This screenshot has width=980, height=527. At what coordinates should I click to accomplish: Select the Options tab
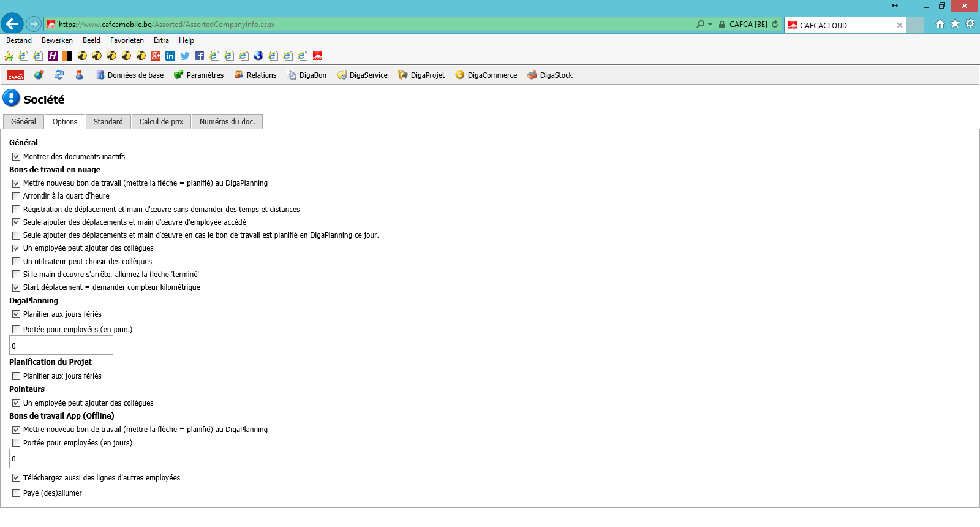pyautogui.click(x=65, y=121)
